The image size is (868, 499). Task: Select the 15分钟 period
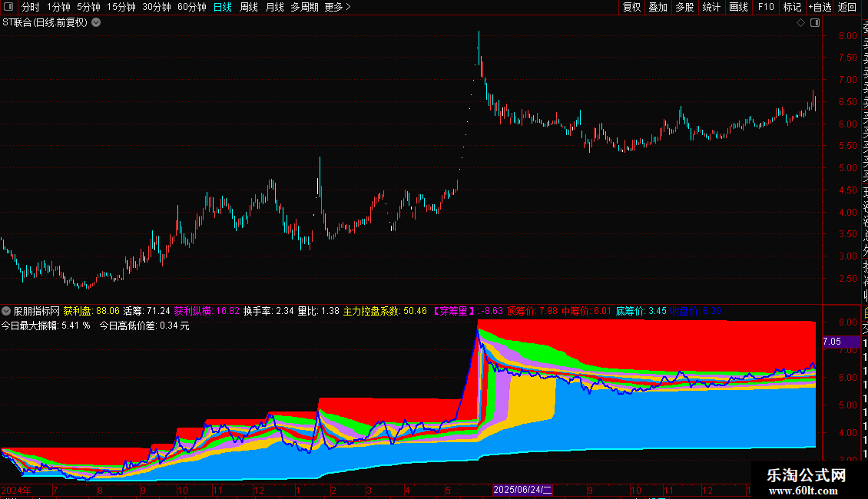(121, 7)
